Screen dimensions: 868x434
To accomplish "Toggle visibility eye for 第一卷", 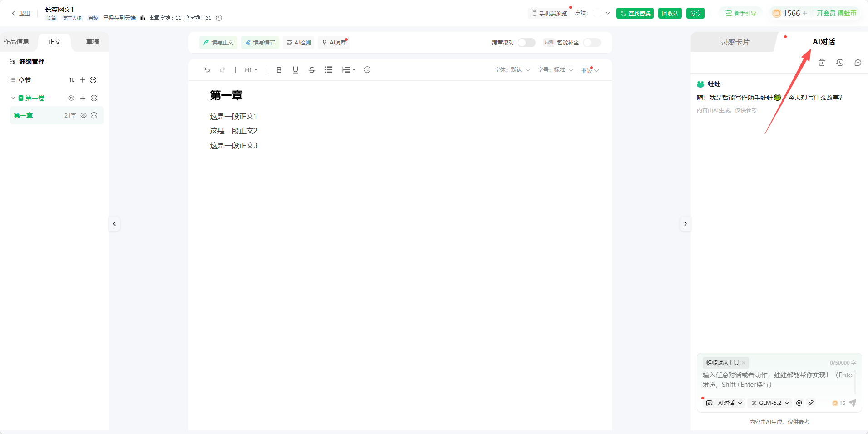I will [x=71, y=98].
